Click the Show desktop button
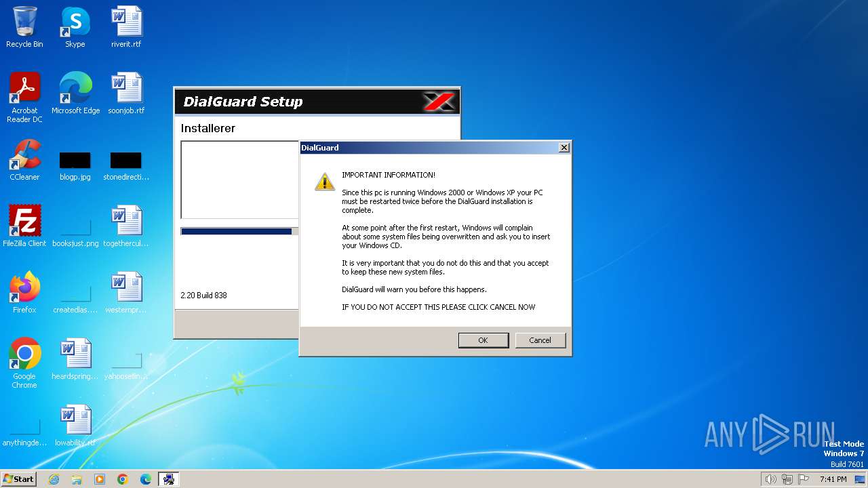 click(860, 479)
